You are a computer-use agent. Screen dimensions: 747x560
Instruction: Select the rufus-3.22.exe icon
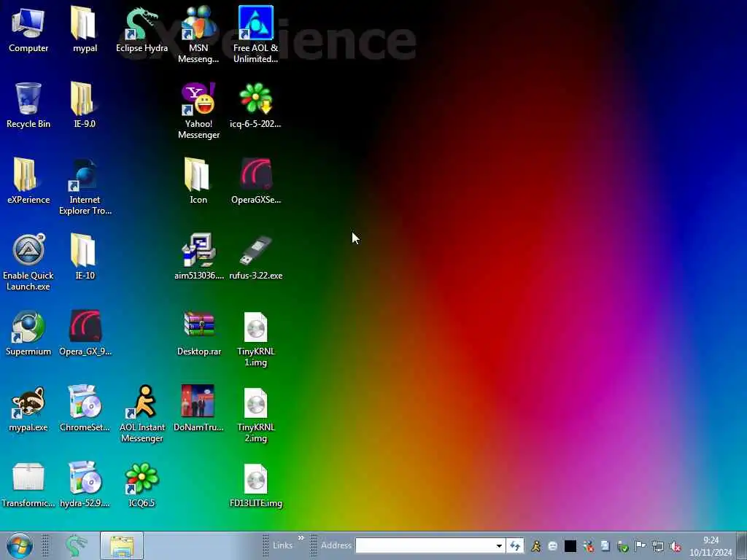click(255, 257)
